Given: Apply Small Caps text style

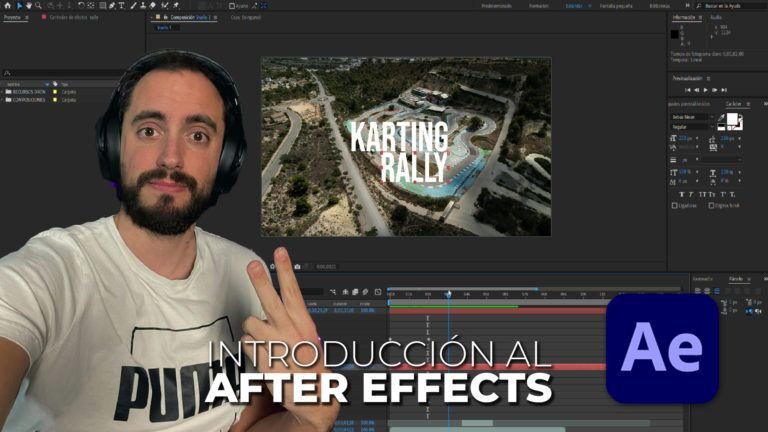Looking at the screenshot, I should pos(712,194).
